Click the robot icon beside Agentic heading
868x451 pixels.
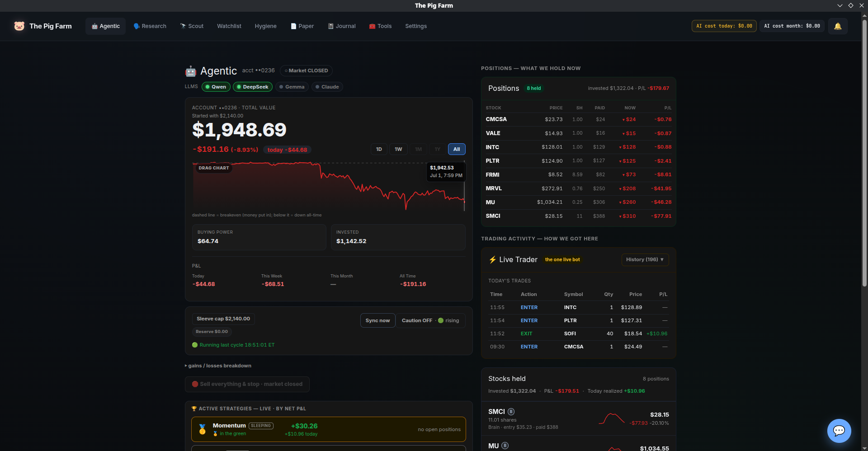(x=190, y=71)
